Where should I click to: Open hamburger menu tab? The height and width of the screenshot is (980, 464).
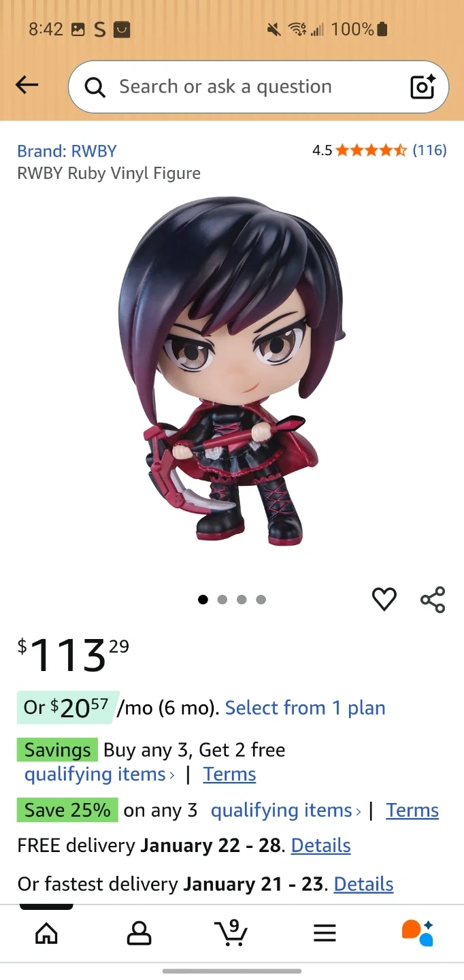[x=325, y=932]
